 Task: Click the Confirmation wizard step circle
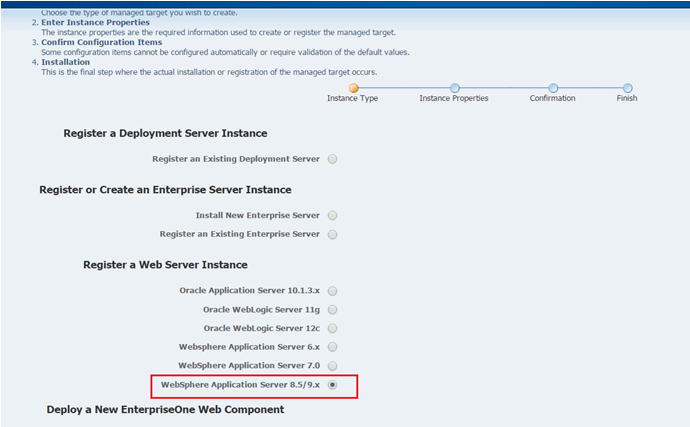pyautogui.click(x=553, y=88)
